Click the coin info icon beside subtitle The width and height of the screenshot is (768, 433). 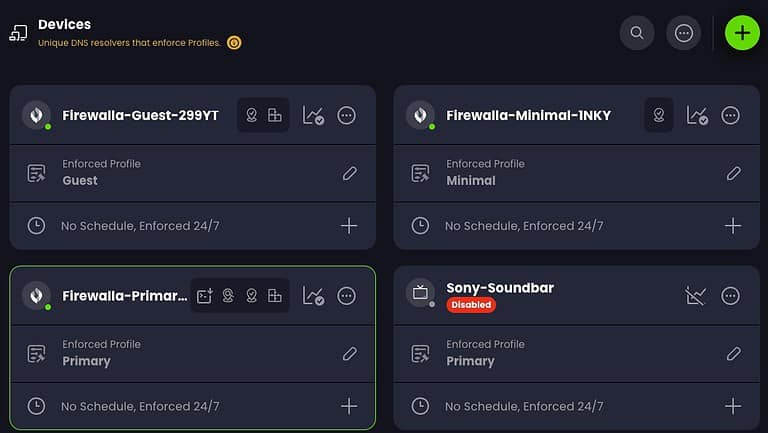[234, 43]
